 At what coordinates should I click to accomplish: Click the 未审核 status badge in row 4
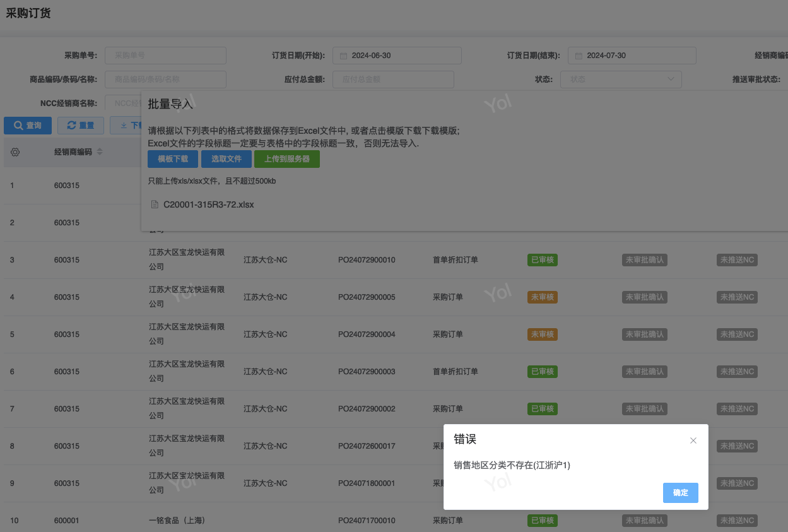point(542,297)
